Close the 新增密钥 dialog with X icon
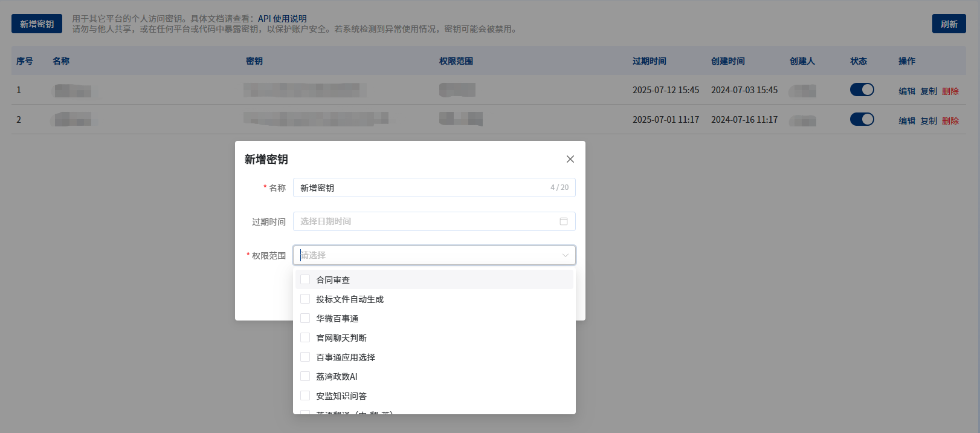Screen dimensions: 980x433 tap(570, 159)
